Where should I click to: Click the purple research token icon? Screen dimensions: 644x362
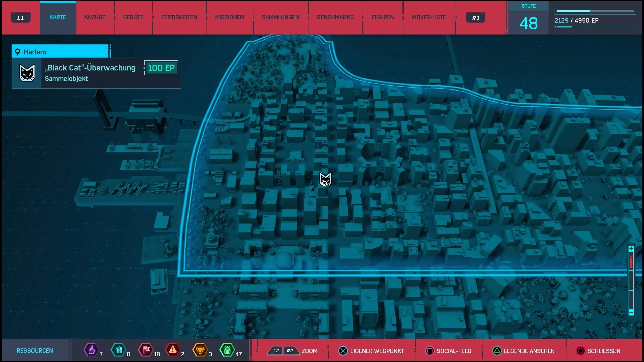(x=91, y=350)
